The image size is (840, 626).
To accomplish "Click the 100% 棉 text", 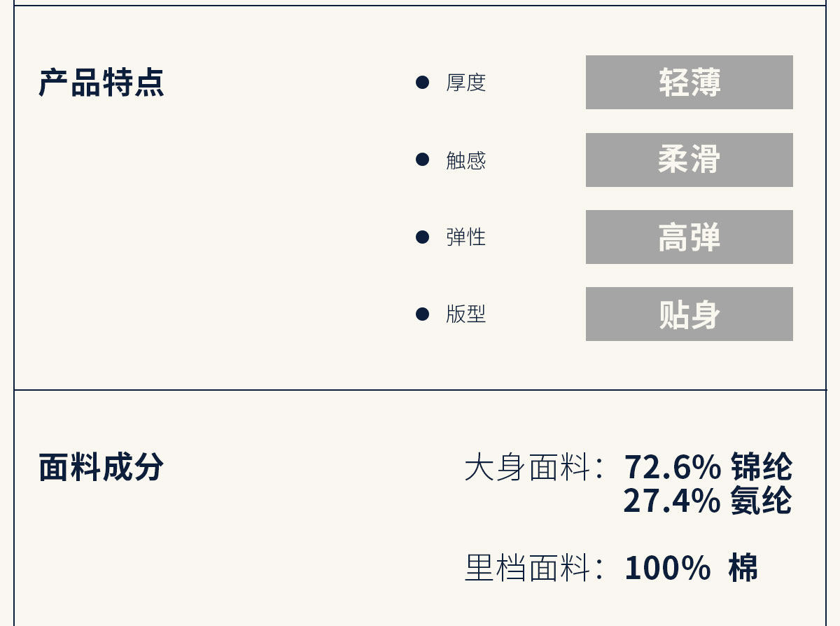I will [690, 568].
